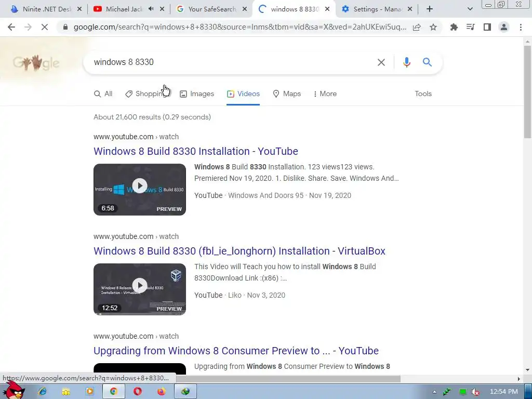The height and width of the screenshot is (399, 532).
Task: Open the tab search dropdown
Action: pyautogui.click(x=470, y=9)
